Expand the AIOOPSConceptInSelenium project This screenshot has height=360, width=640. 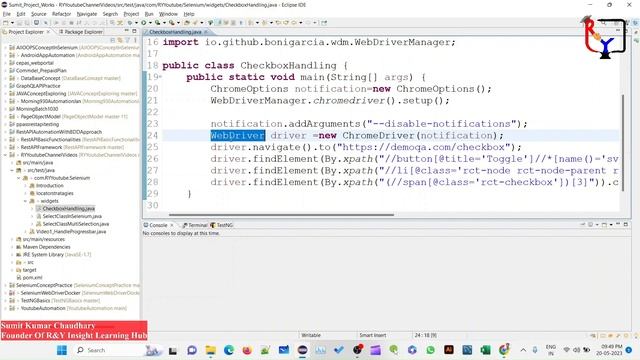(5, 47)
